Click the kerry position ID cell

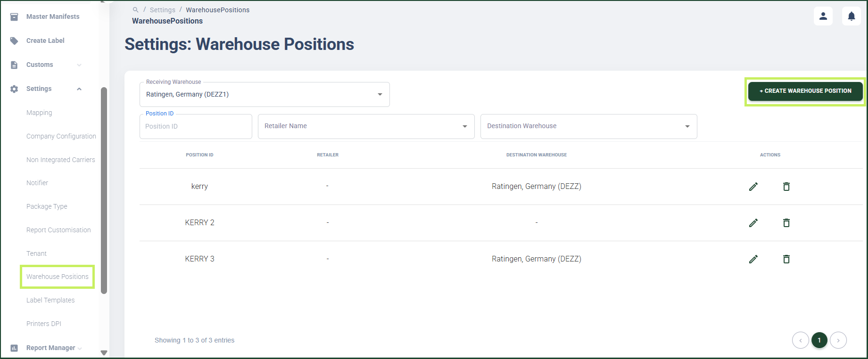[x=199, y=187]
